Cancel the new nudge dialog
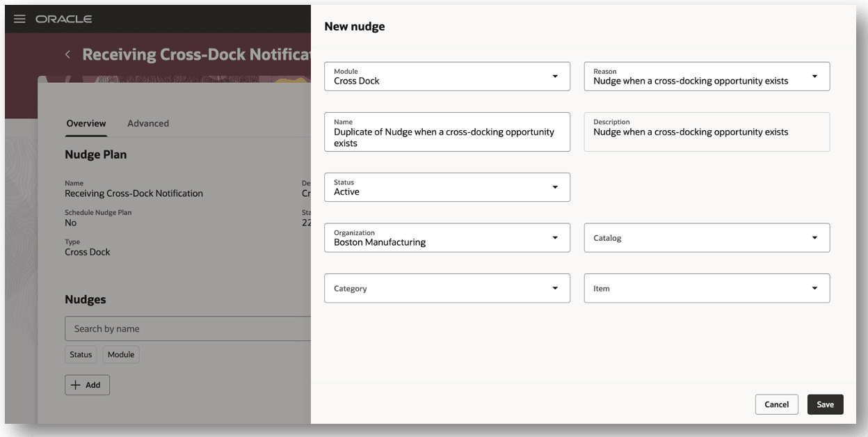 point(776,404)
